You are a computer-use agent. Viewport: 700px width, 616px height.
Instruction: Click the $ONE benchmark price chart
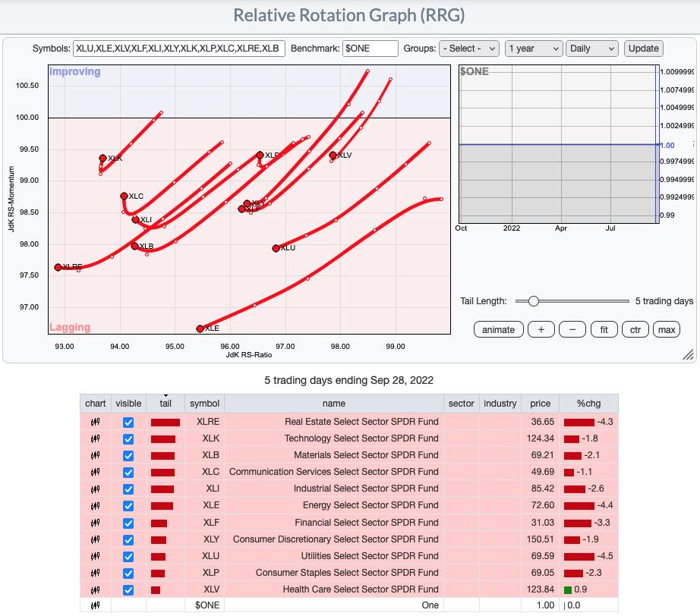pos(559,144)
